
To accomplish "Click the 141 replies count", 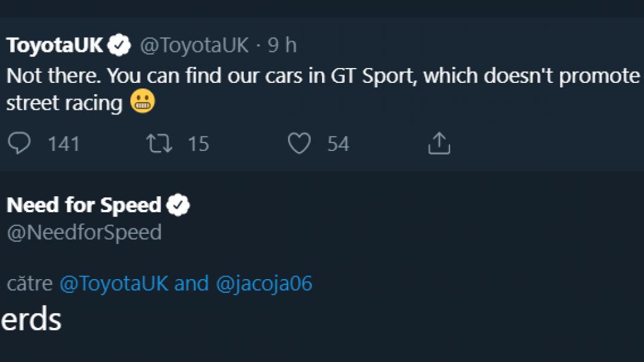I will click(x=64, y=144).
